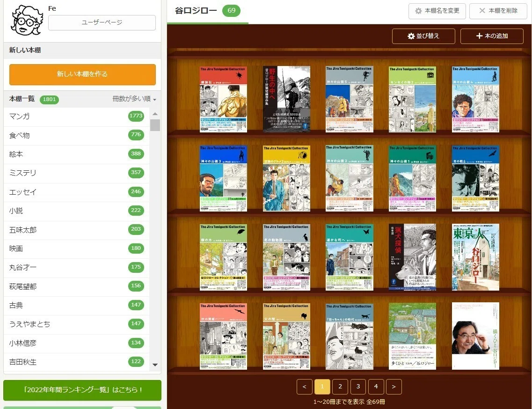Go to page 2

click(x=340, y=387)
